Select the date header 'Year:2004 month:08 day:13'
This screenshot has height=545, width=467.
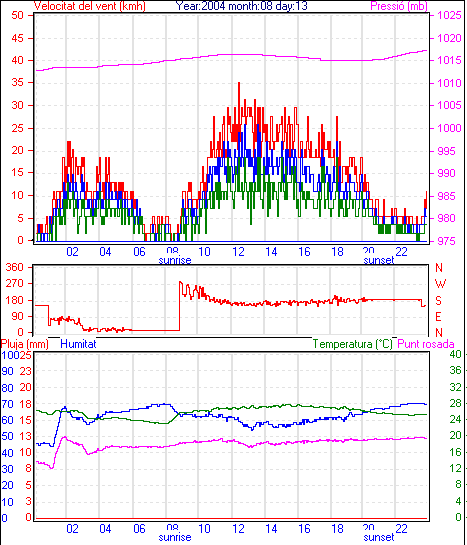click(x=241, y=6)
